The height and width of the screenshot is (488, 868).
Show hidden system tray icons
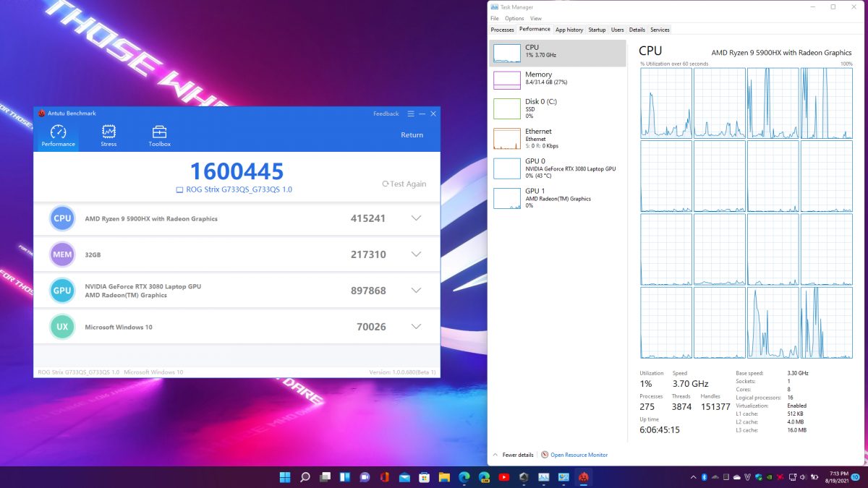[x=694, y=477]
